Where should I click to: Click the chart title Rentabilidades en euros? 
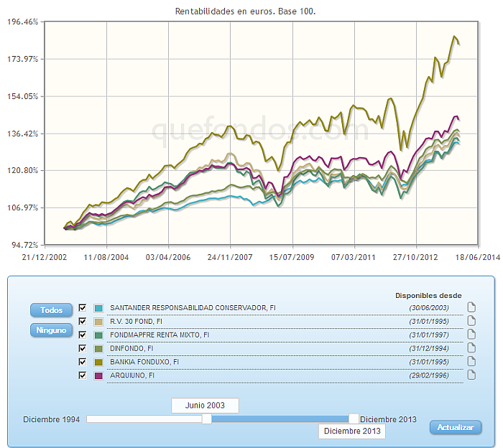pos(246,11)
